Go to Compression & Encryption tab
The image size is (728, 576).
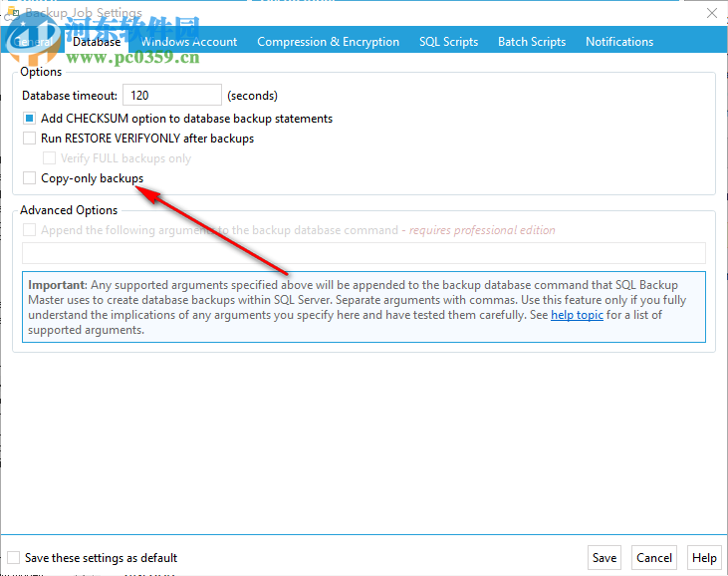coord(328,42)
